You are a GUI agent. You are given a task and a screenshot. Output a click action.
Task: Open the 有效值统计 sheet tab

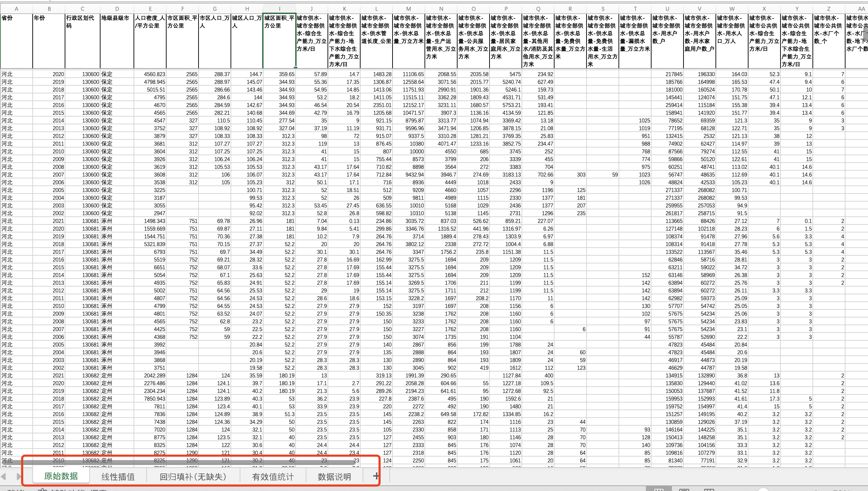coord(273,477)
